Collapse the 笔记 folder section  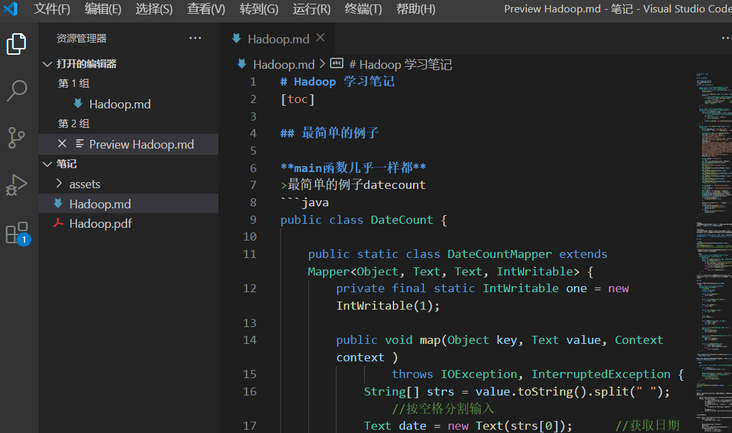point(47,164)
